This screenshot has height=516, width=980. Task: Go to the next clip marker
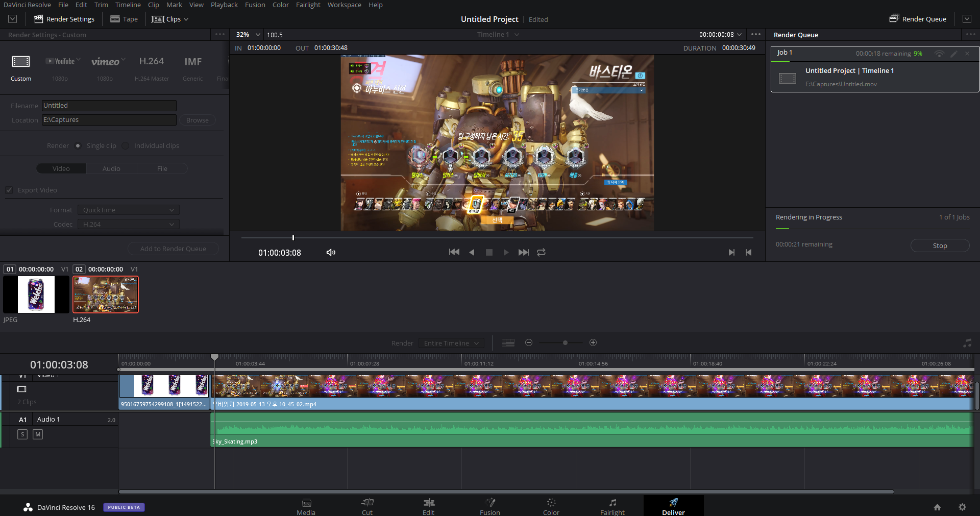[731, 252]
